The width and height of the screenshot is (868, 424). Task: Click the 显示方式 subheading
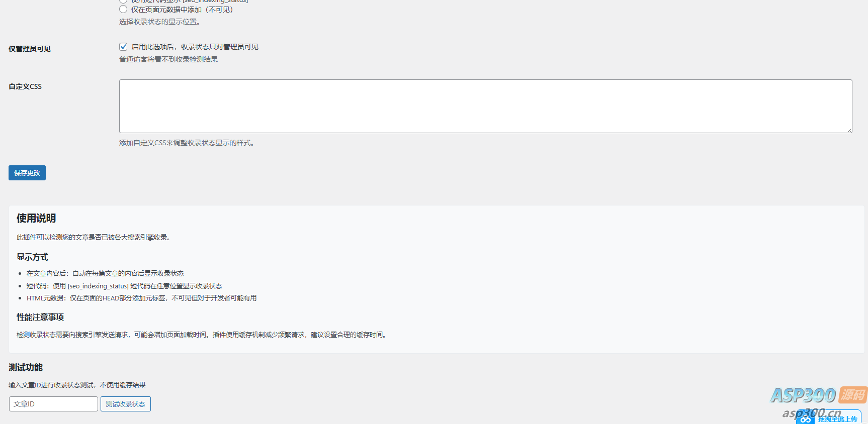(x=32, y=257)
